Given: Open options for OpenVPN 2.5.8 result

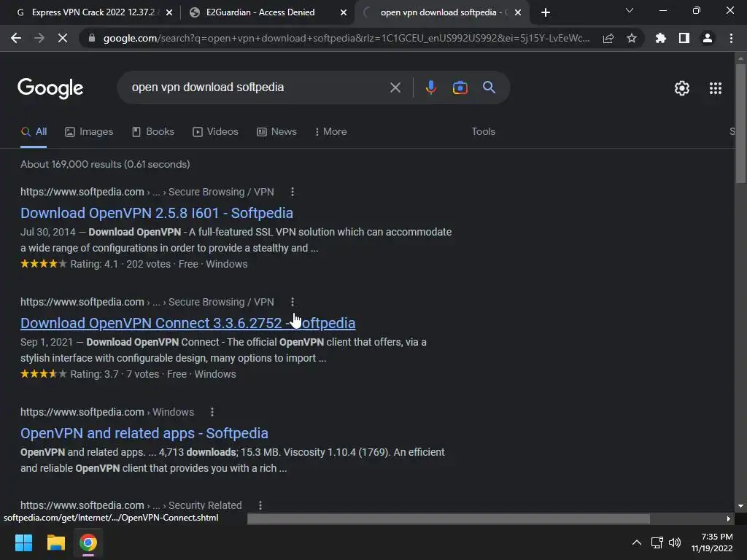Looking at the screenshot, I should click(293, 192).
